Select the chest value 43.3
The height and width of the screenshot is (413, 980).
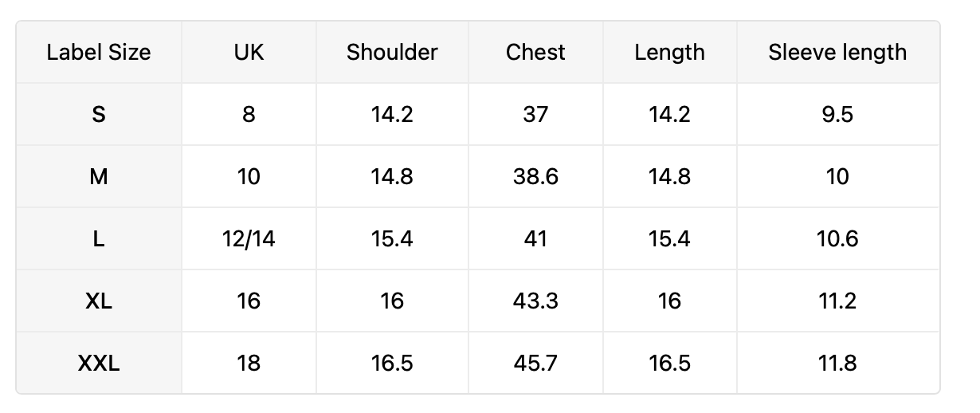tap(535, 301)
